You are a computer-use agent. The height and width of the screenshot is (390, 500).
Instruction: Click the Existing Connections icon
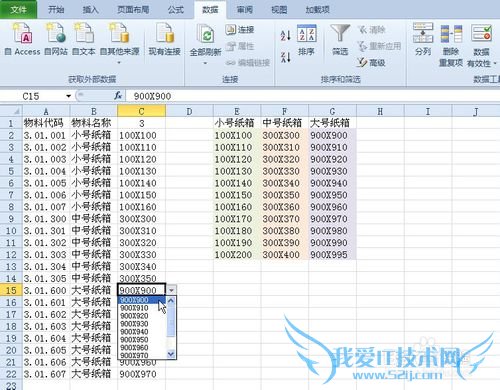[164, 39]
